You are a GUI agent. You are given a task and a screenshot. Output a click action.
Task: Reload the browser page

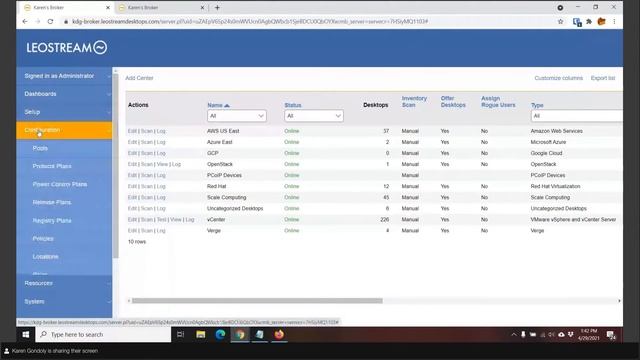pyautogui.click(x=50, y=22)
